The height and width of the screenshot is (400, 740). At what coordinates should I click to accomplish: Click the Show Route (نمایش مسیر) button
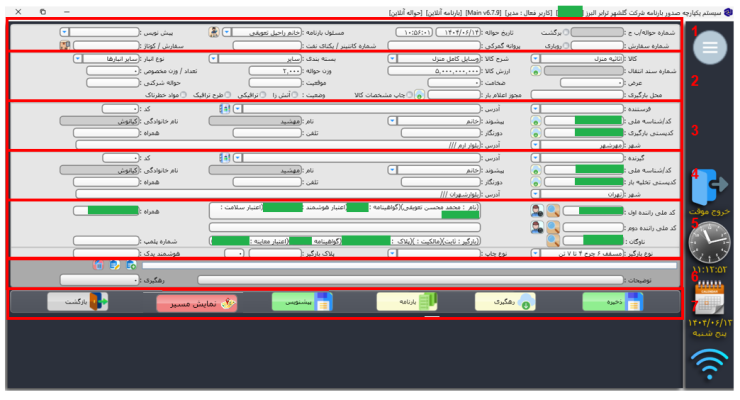point(196,301)
